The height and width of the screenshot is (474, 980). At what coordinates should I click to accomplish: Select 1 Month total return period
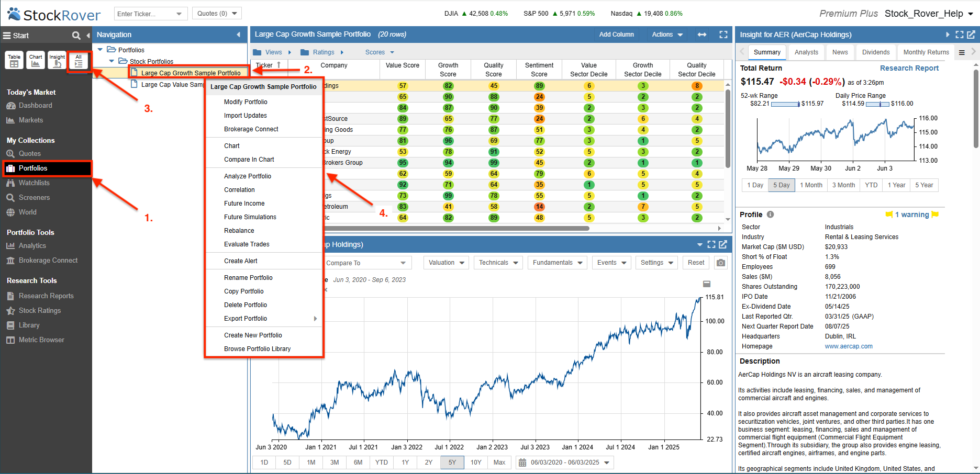(x=811, y=185)
